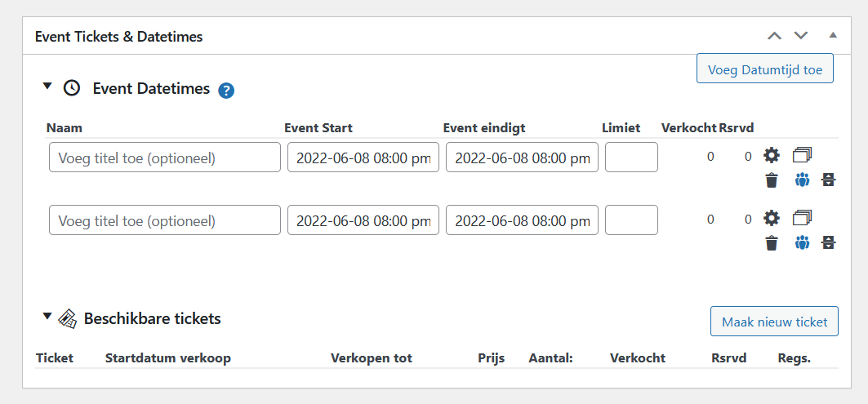Image resolution: width=868 pixels, height=404 pixels.
Task: Open settings gear for first datetime row
Action: (x=771, y=156)
